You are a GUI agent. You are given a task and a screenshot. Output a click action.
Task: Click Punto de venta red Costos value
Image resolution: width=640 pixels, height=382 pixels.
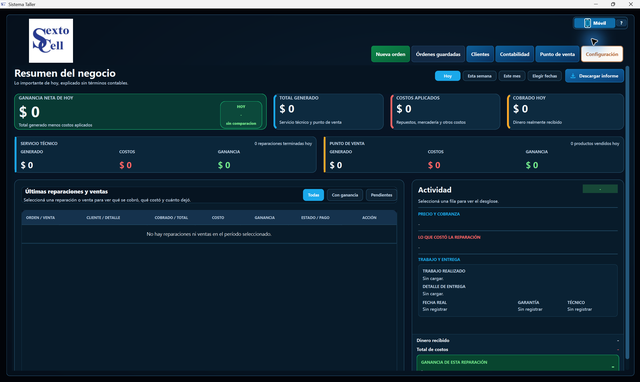434,165
